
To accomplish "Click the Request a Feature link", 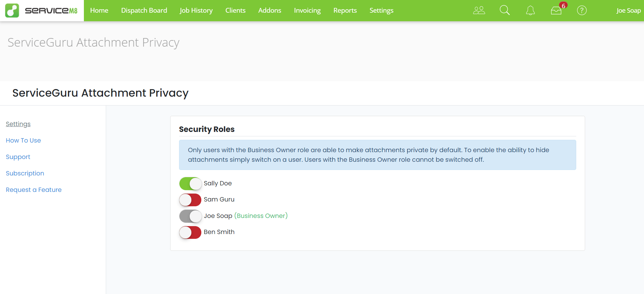I will 34,190.
